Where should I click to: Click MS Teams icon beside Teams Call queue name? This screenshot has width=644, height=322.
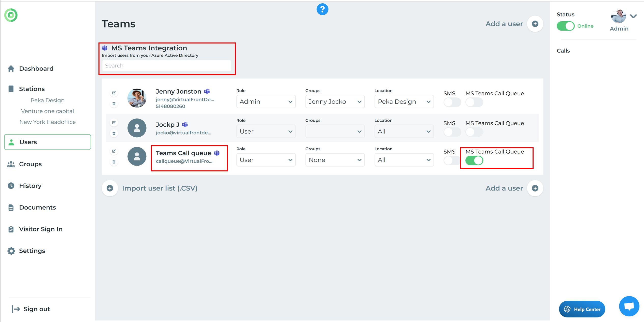click(x=217, y=153)
